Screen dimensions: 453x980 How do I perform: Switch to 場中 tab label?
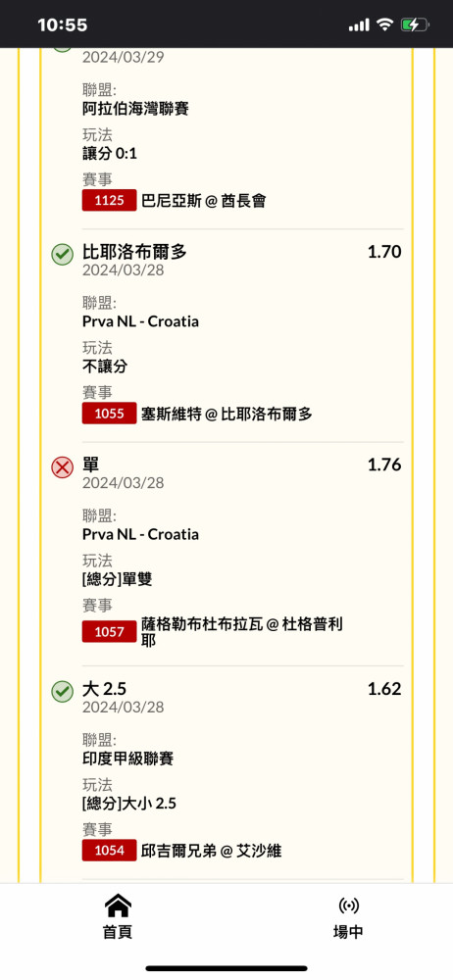[348, 931]
